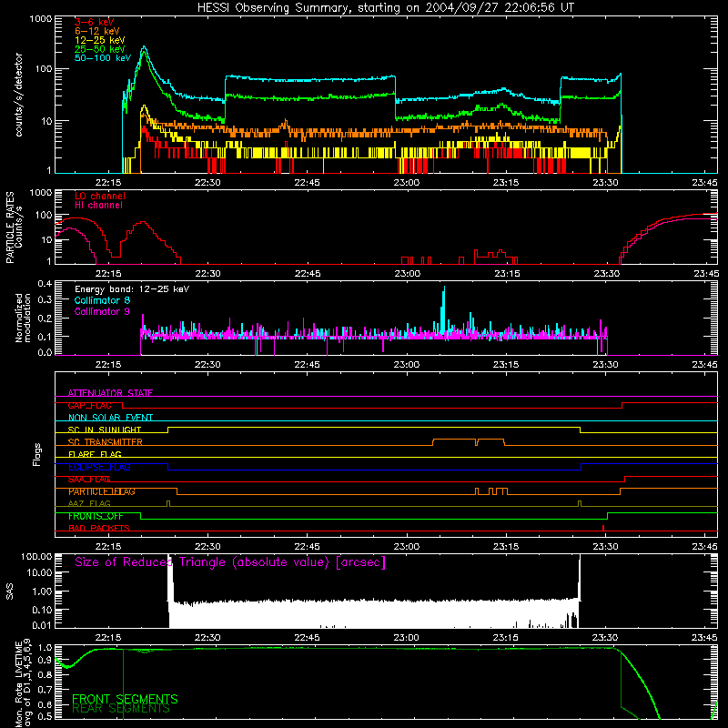Click the HESSI Observing Summary plot title
Viewport: 728px width, 728px height.
[386, 8]
